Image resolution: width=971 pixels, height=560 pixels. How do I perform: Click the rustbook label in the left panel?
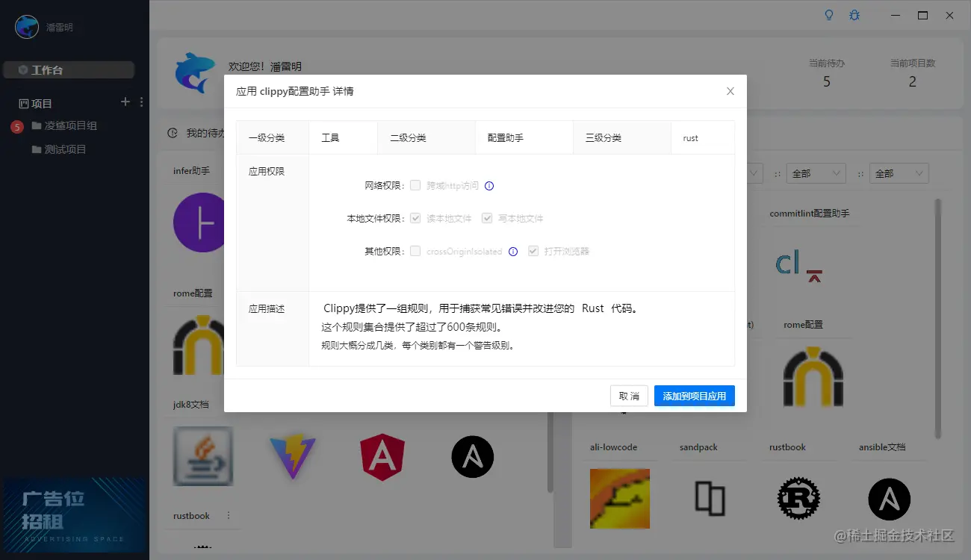click(x=191, y=516)
